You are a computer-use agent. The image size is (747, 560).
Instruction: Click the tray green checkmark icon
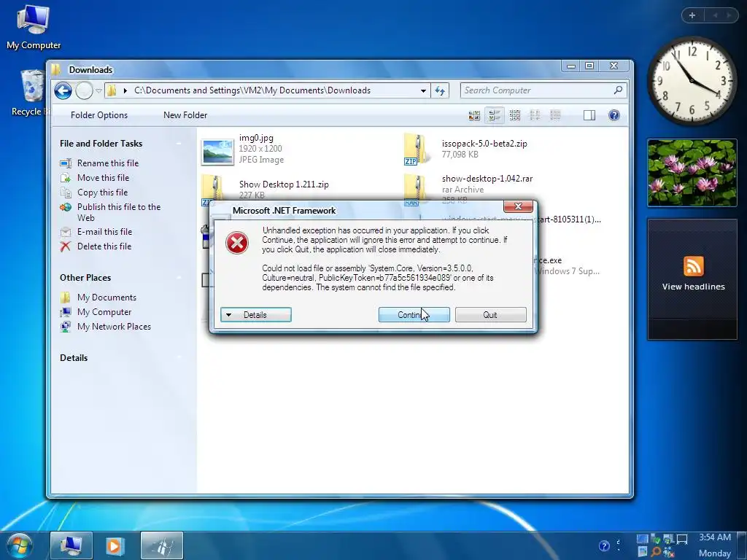(656, 539)
